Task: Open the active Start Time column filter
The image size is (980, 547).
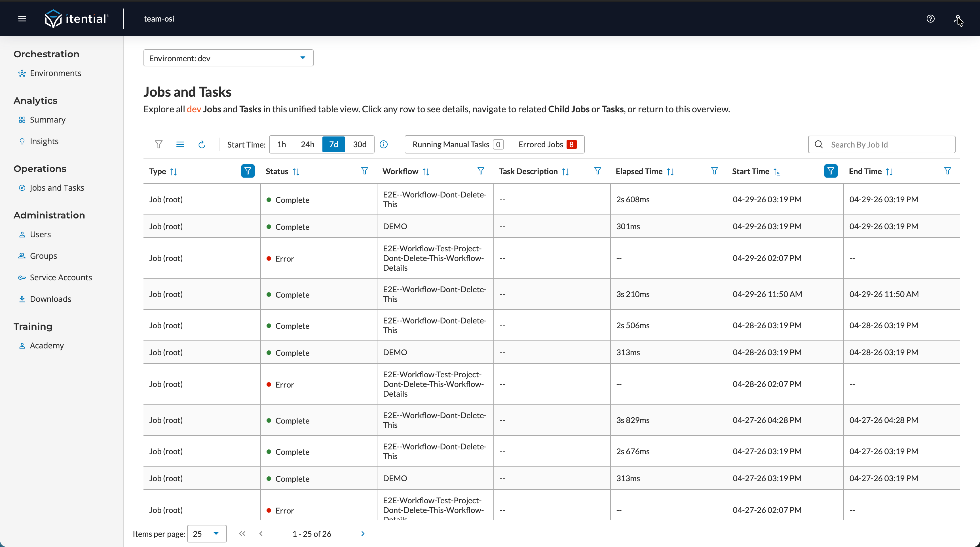Action: pos(831,171)
